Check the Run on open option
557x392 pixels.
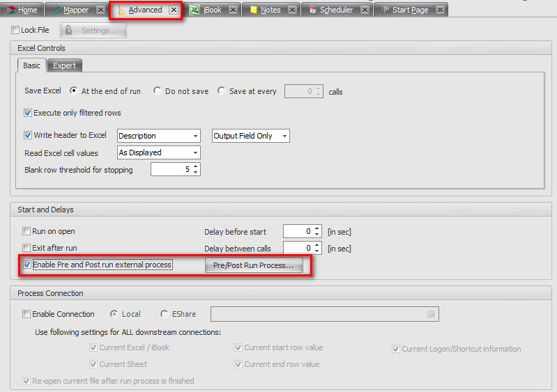[26, 231]
